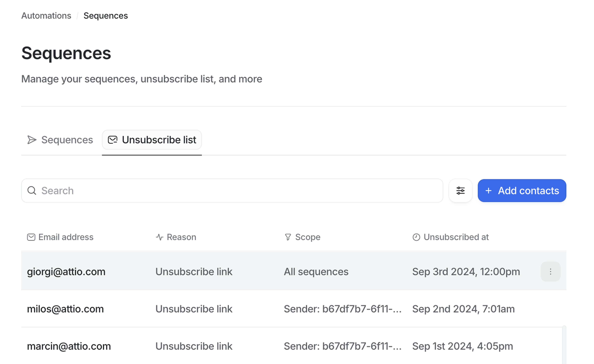Open the filter settings sliders icon
The width and height of the screenshot is (594, 364).
click(460, 191)
